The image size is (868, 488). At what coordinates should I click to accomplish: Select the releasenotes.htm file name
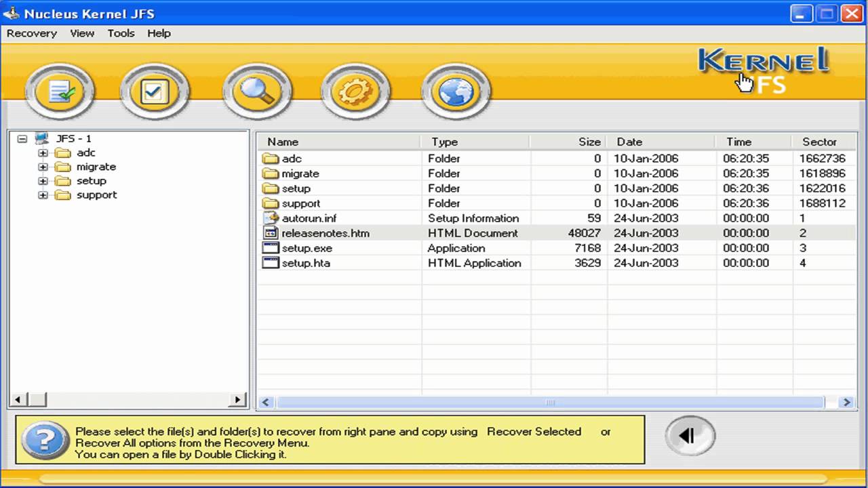click(325, 233)
